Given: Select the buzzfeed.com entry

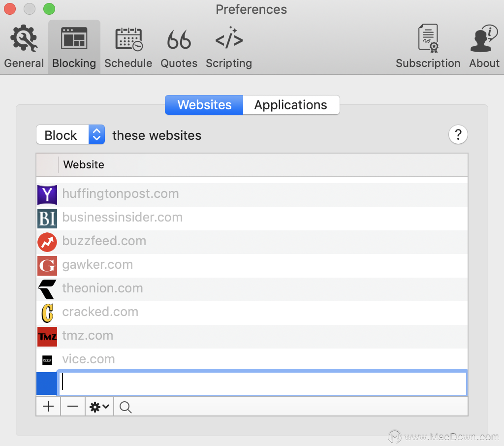Looking at the screenshot, I should tap(252, 242).
